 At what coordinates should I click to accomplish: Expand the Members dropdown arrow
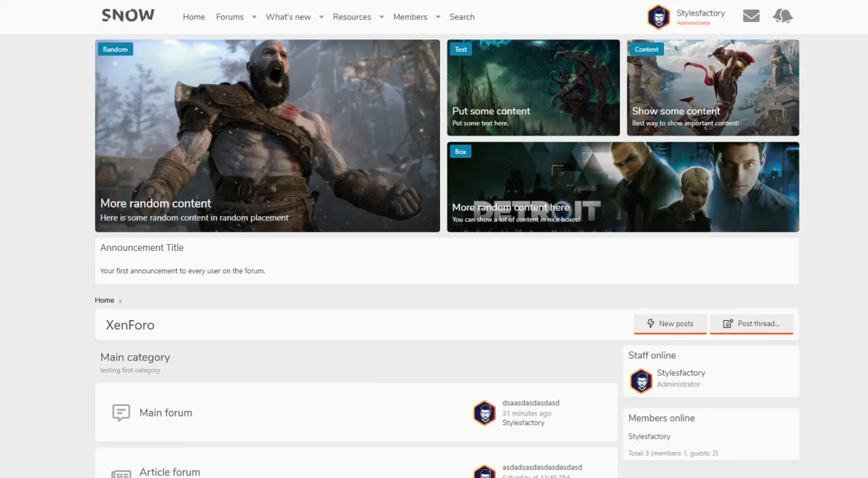point(438,17)
